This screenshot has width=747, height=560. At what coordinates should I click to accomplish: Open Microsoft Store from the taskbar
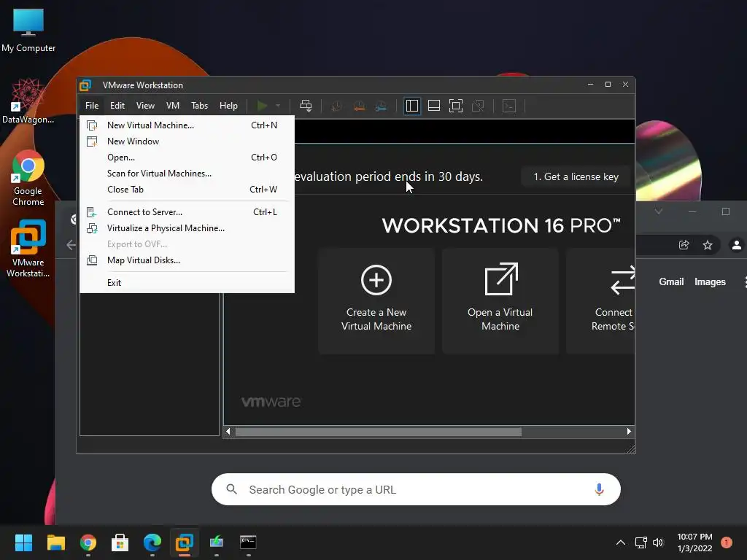120,542
